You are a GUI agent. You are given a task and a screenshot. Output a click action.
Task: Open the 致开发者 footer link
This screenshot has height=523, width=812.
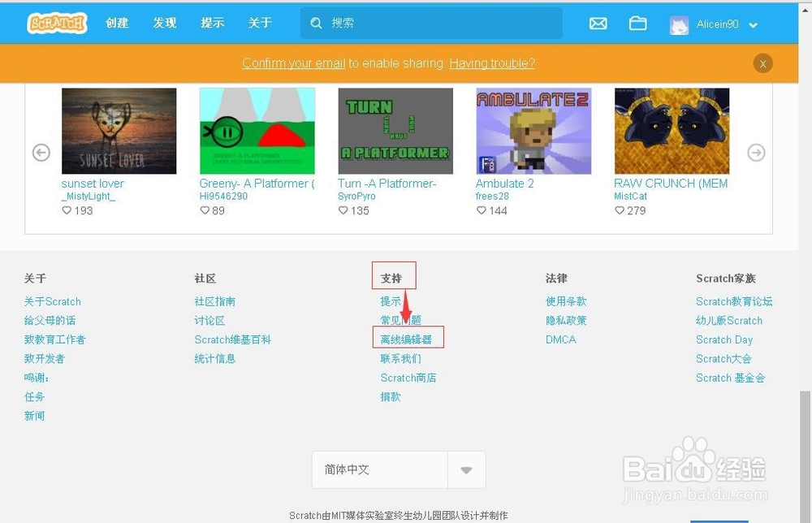pos(45,358)
